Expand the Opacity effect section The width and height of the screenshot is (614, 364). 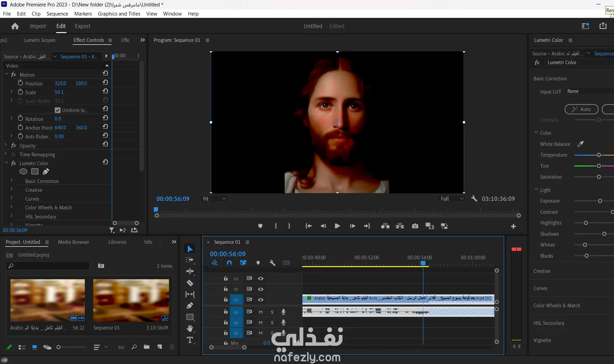[6, 145]
